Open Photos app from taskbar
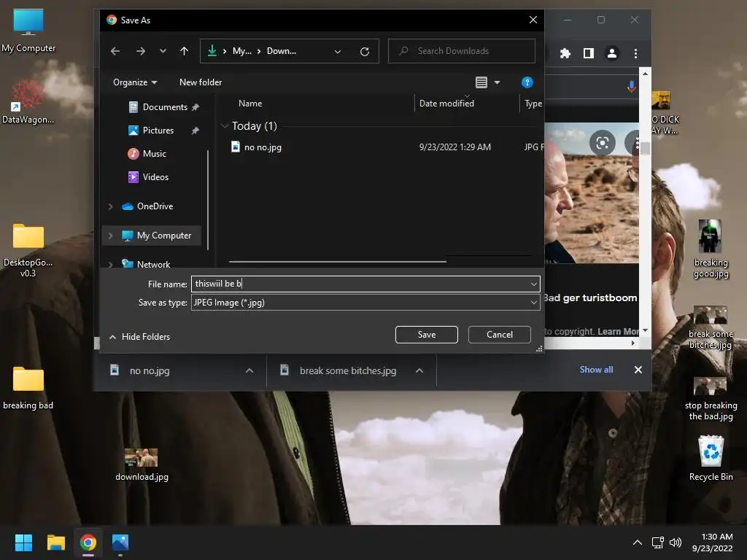 click(120, 542)
